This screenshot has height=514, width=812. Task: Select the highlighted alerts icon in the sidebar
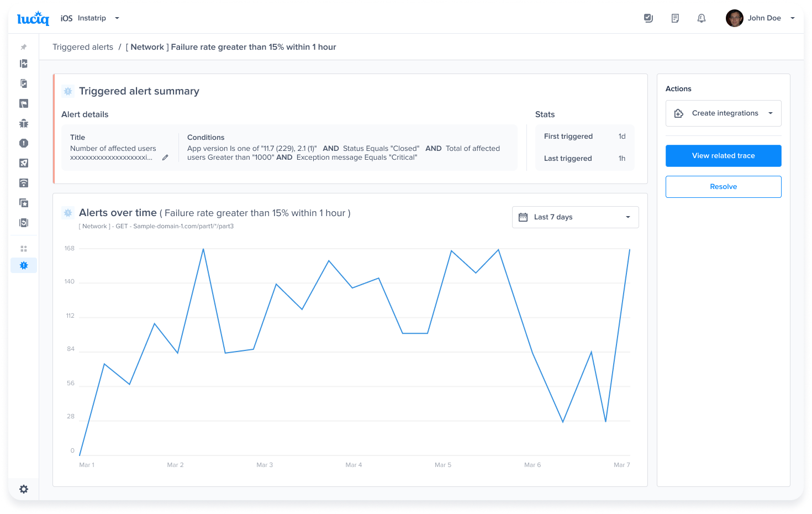tap(24, 265)
